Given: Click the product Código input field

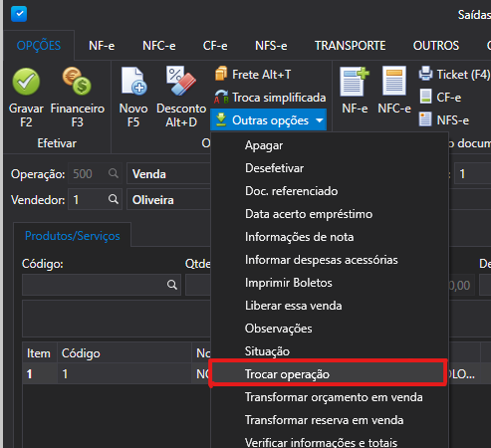Looking at the screenshot, I should click(102, 285).
